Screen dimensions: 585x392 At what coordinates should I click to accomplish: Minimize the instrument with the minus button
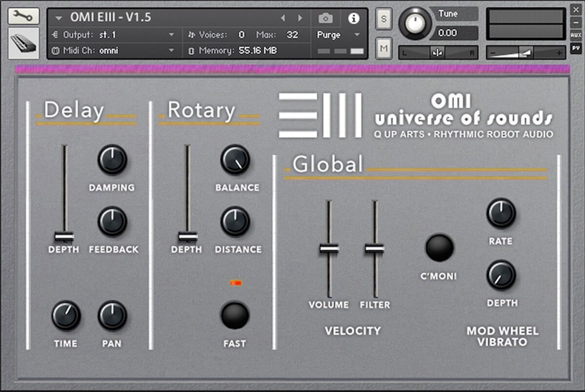click(x=576, y=22)
